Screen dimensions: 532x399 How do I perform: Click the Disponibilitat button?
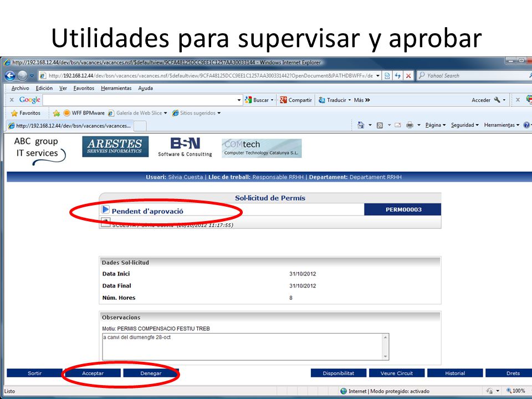click(338, 373)
